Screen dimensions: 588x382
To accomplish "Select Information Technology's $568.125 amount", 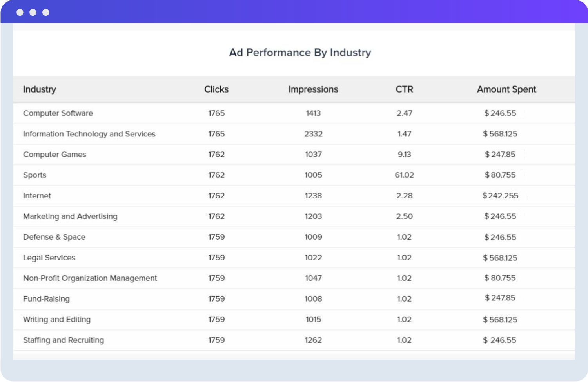I will tap(500, 134).
